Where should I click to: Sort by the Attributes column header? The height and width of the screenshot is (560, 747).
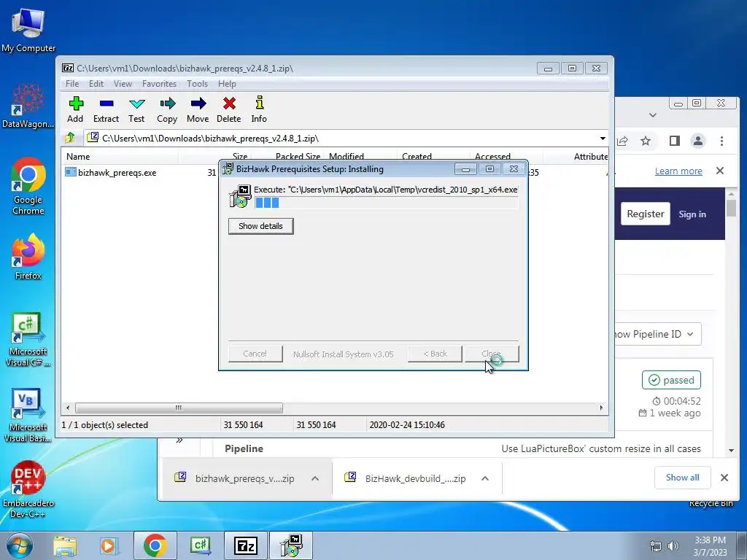[x=590, y=157]
